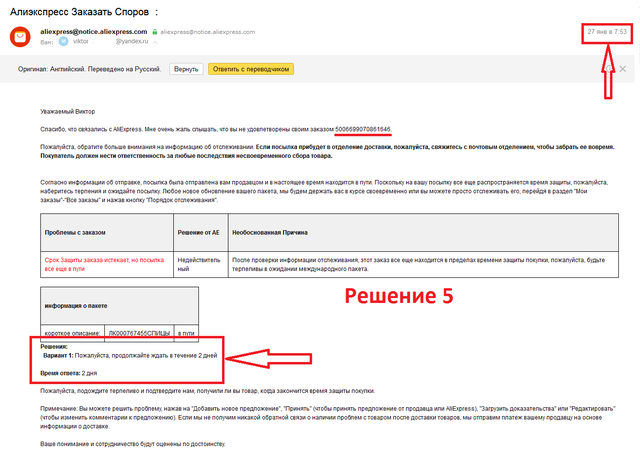Click red text Срок Защиты заказа истекает

[x=104, y=264]
